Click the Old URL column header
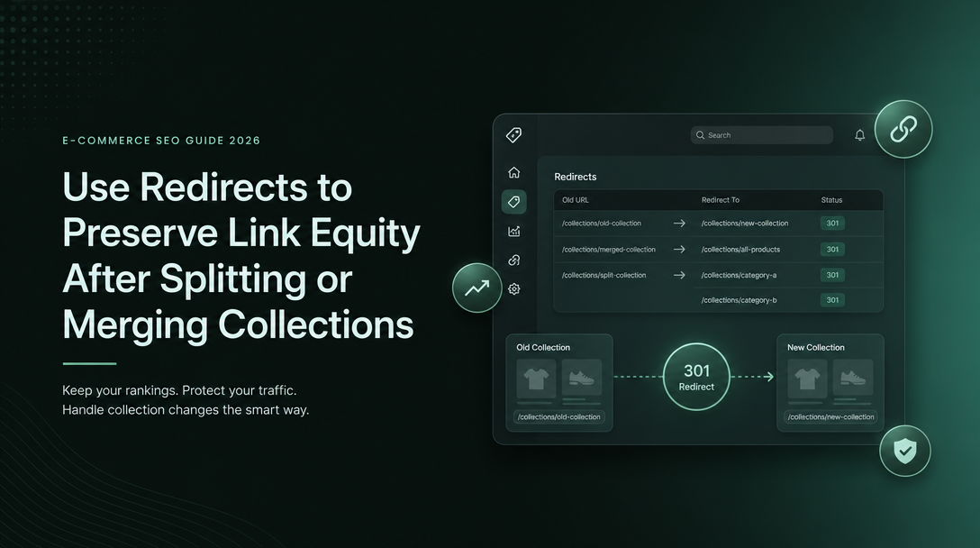This screenshot has height=548, width=980. pos(575,200)
